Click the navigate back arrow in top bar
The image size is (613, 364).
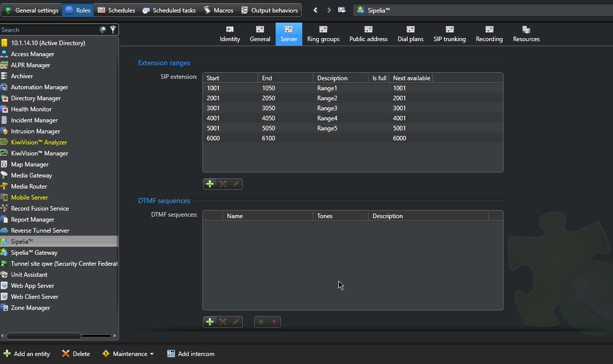[315, 10]
